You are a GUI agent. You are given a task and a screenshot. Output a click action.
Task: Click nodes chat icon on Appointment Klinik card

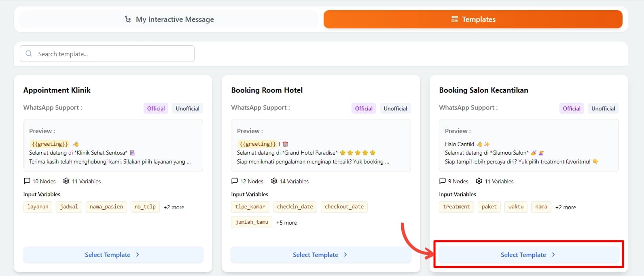click(x=27, y=181)
